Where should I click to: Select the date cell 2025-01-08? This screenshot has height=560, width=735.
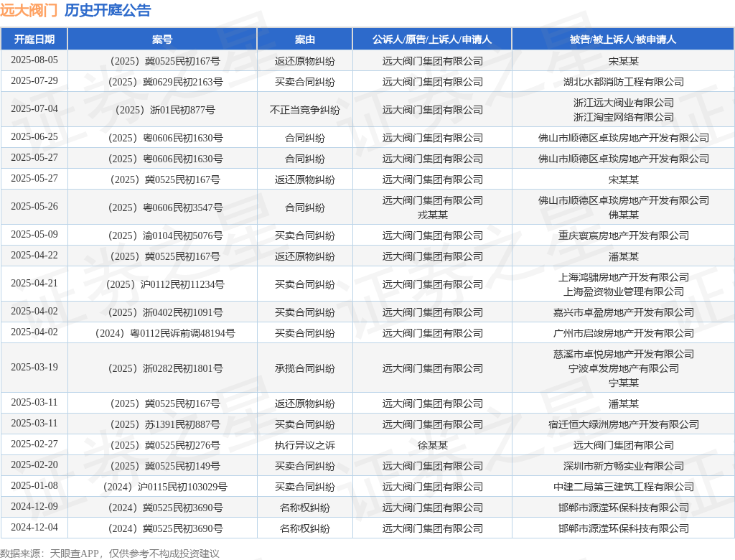coord(34,486)
